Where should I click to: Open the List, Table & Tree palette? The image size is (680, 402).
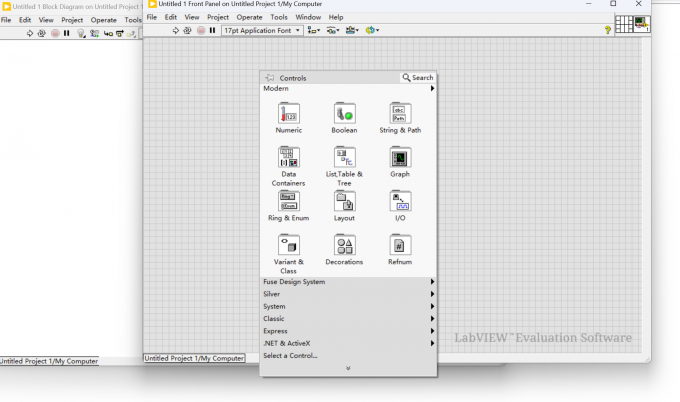(x=344, y=167)
